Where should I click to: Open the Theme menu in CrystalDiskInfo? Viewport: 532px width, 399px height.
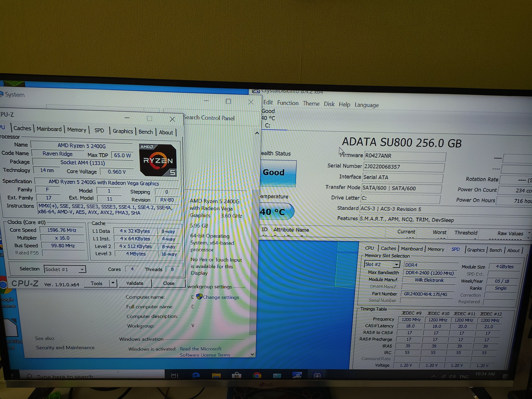[311, 103]
